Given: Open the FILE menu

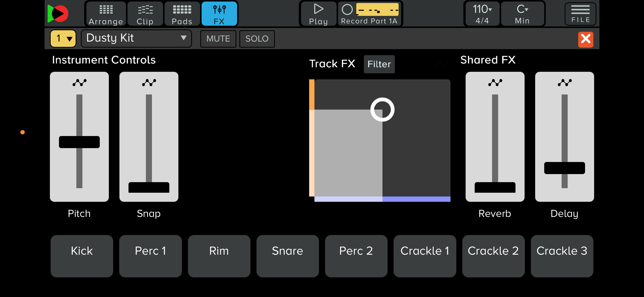Looking at the screenshot, I should pyautogui.click(x=581, y=14).
